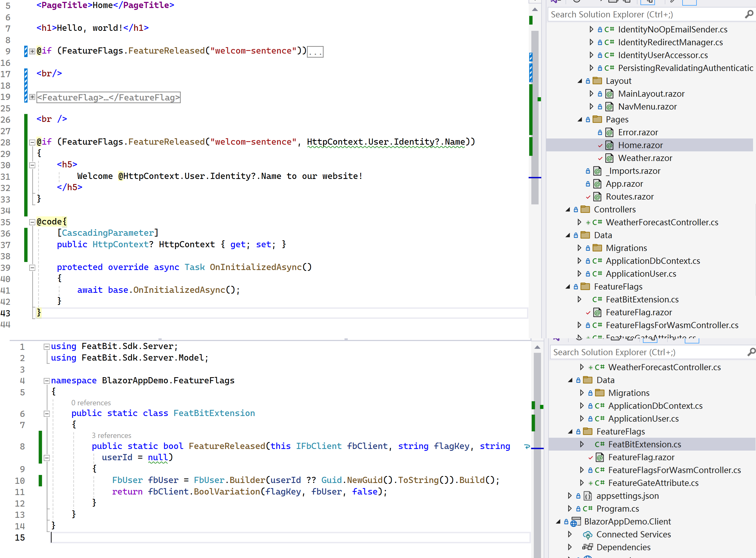
Task: Select Home.razor in Solution Explorer
Action: [x=640, y=145]
